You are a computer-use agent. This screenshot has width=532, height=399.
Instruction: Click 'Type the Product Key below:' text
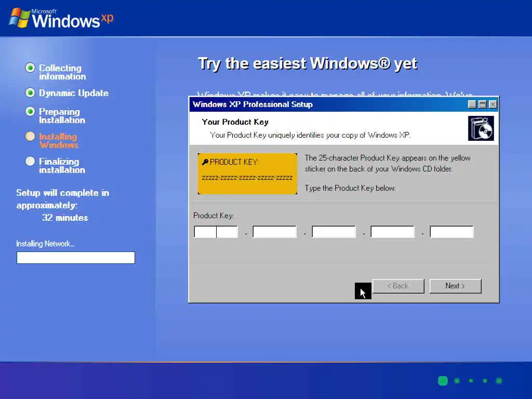point(350,188)
